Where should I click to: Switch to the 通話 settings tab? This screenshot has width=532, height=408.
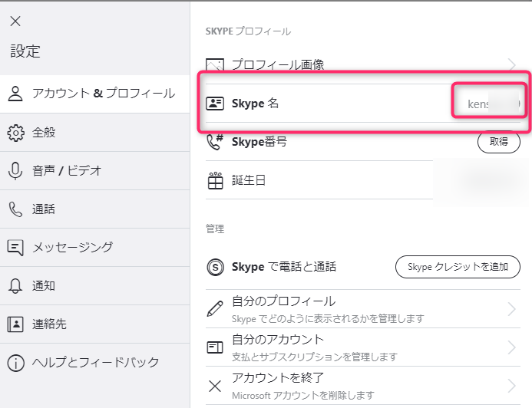[x=44, y=209]
